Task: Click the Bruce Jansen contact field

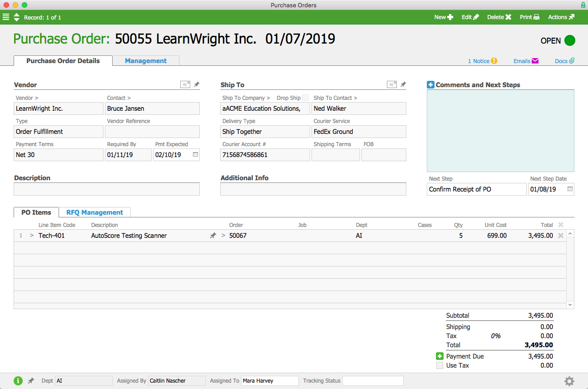Action: point(152,108)
